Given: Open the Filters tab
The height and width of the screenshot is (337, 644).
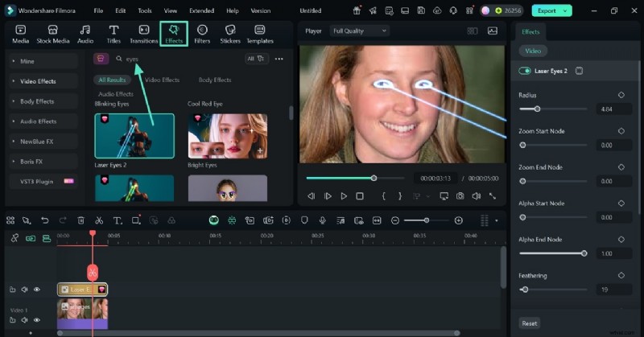Looking at the screenshot, I should click(x=202, y=34).
